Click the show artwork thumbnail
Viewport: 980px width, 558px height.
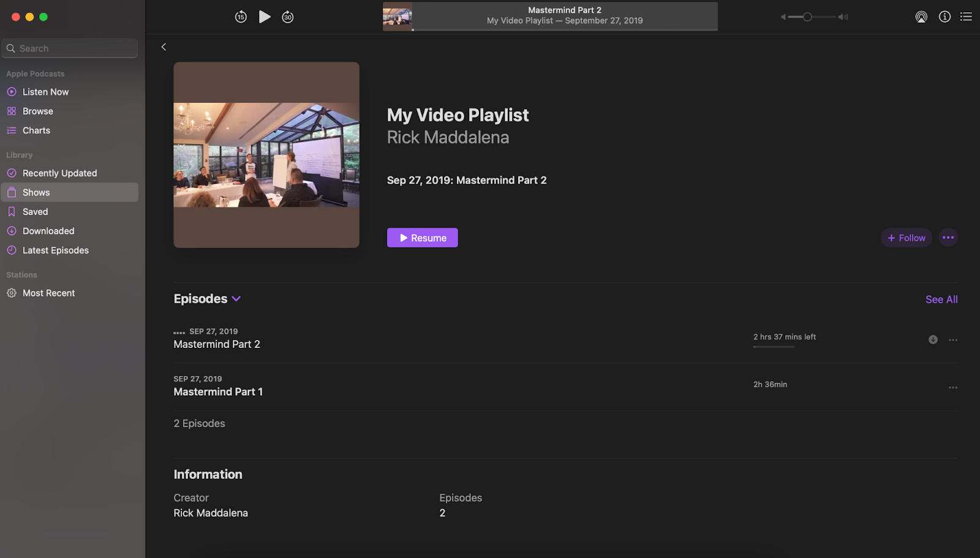pos(266,155)
